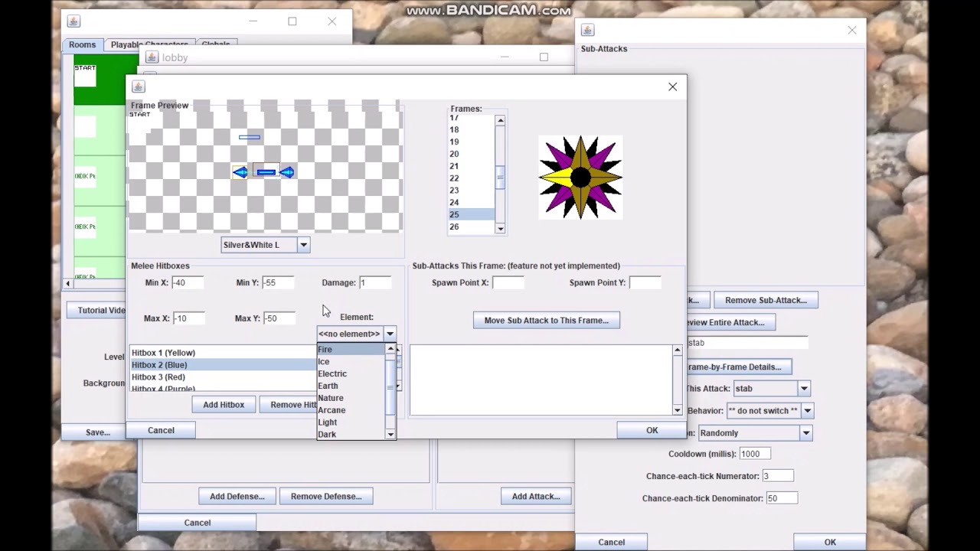Viewport: 980px width, 551px height.
Task: Close the frame details dialog
Action: 672,86
